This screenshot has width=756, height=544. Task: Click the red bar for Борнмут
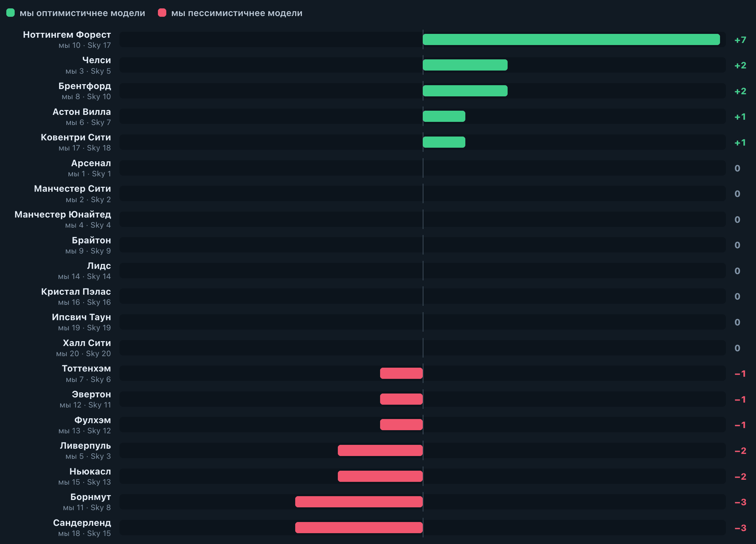pos(359,502)
